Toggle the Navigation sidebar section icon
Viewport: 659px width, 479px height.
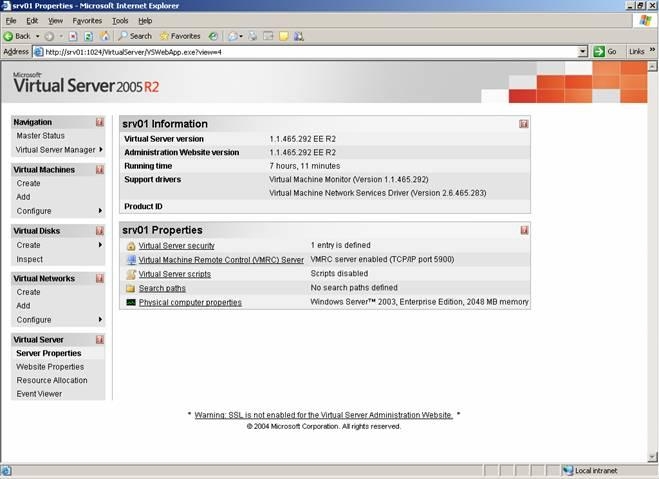point(100,122)
